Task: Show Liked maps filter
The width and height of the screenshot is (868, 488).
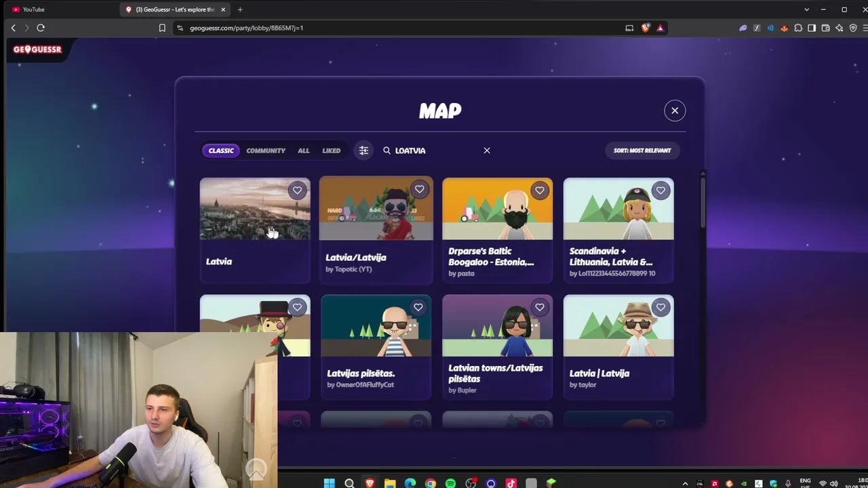Action: pos(332,150)
